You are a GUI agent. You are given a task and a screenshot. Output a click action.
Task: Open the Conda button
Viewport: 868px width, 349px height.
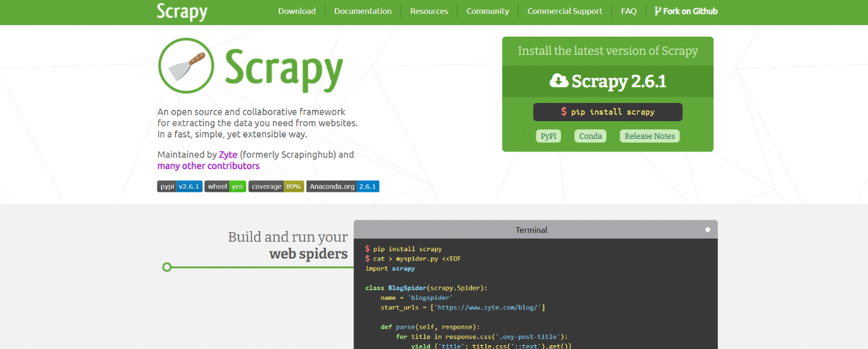[591, 136]
